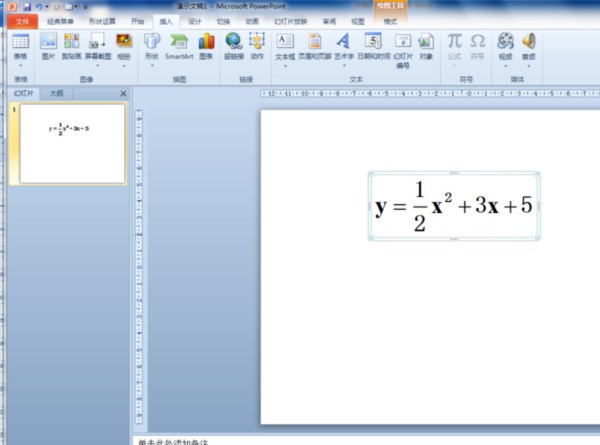Click the Action (动作) icon
The image size is (600, 445).
258,42
